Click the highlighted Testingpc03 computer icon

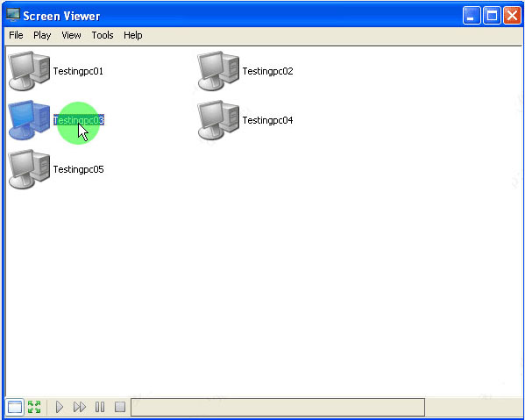29,120
